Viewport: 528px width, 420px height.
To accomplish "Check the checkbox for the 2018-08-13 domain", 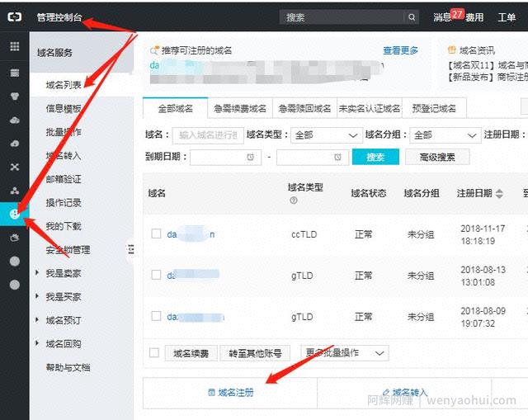I will 156,275.
